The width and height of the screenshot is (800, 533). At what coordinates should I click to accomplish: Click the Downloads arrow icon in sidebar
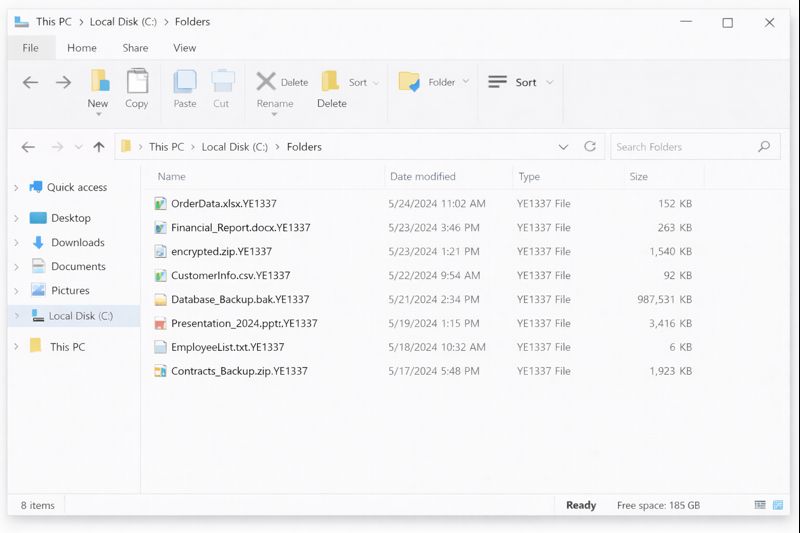(38, 243)
